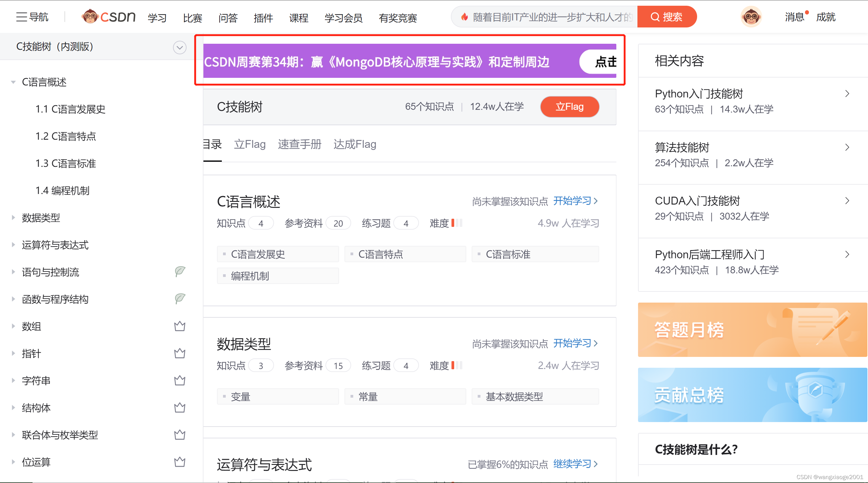Select tree item 1.4 编程机制
This screenshot has width=868, height=483.
coord(62,191)
